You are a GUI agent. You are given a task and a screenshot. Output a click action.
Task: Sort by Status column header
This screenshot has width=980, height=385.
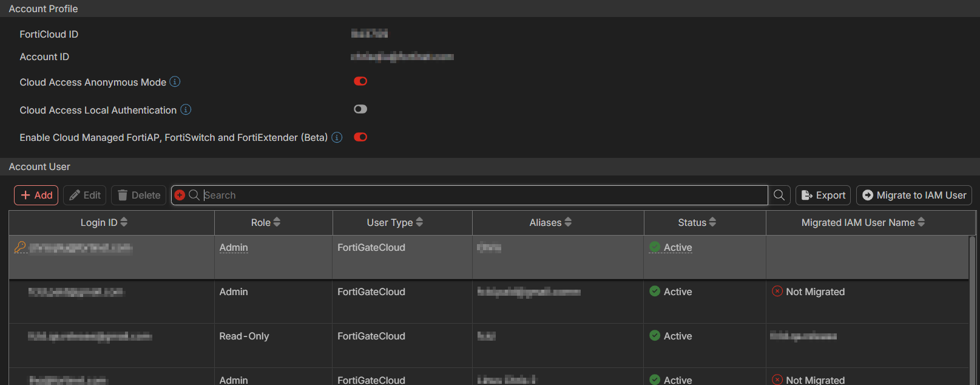tap(697, 222)
